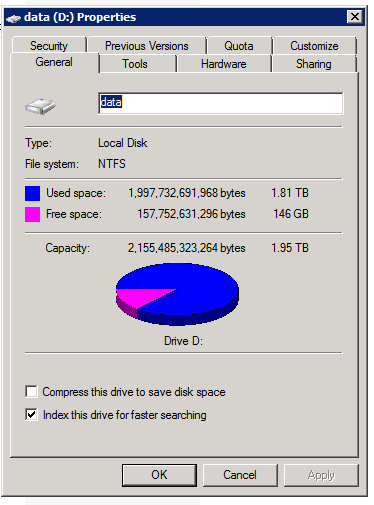Confirm with the OK button

(159, 475)
